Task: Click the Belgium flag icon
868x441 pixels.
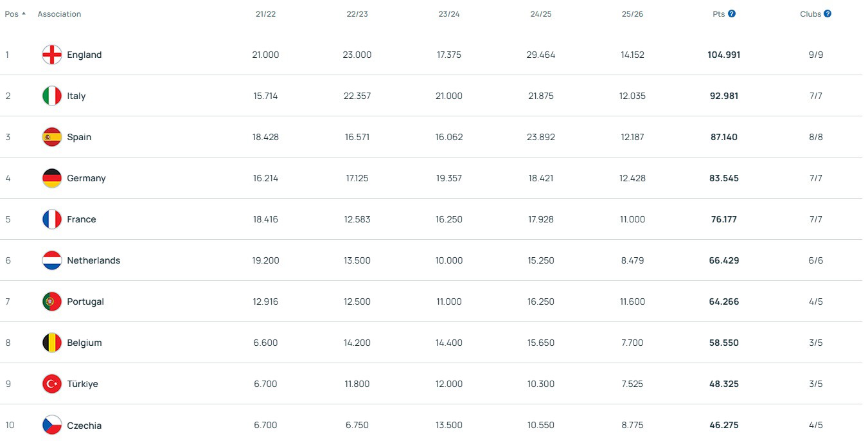Action: coord(52,343)
